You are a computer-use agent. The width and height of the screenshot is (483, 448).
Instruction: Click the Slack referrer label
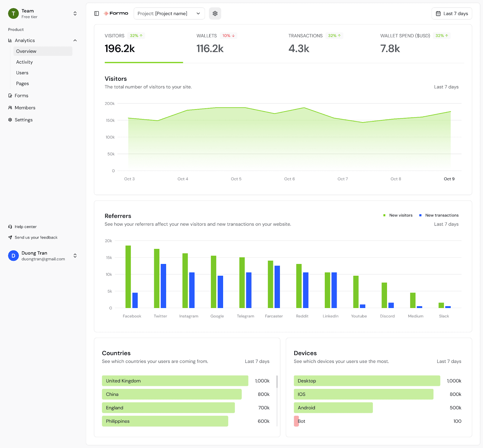[444, 316]
